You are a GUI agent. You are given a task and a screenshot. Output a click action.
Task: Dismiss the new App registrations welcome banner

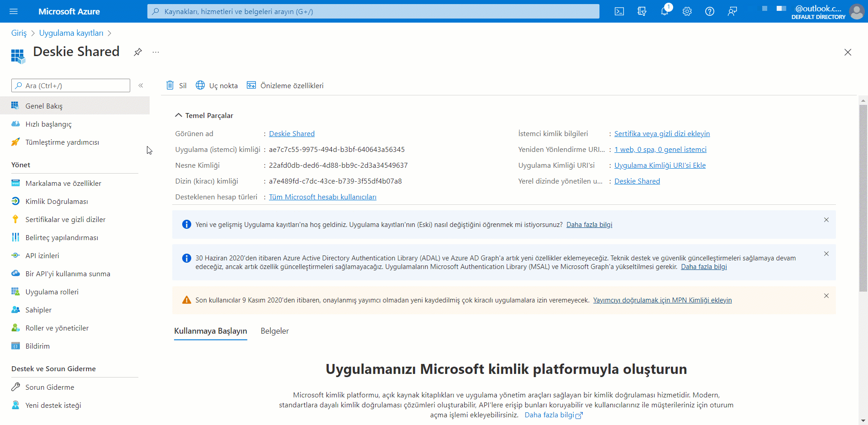826,220
